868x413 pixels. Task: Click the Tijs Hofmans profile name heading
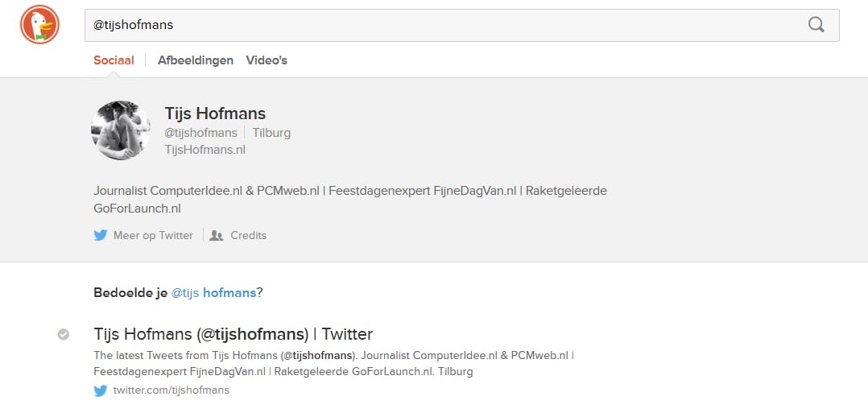pos(215,114)
